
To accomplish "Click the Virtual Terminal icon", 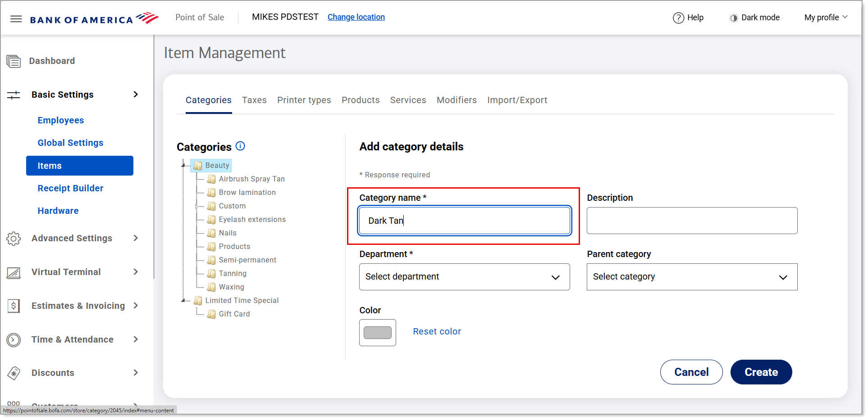I will 14,272.
